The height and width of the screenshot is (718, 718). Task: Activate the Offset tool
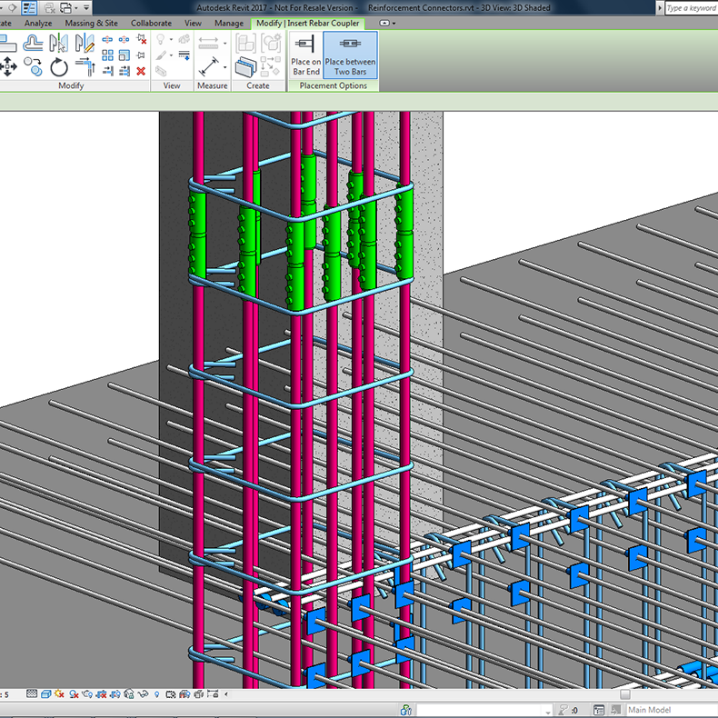coord(33,43)
